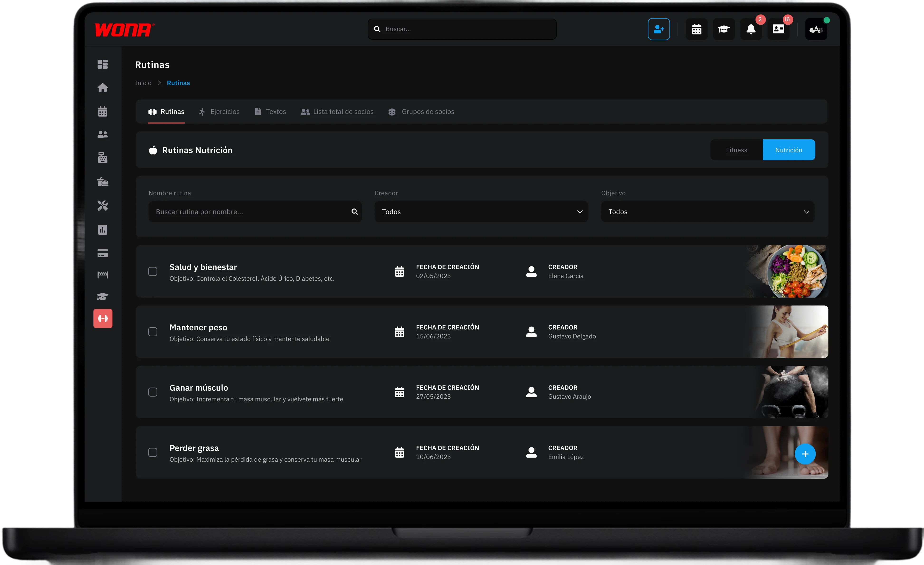Click creation date 10/06/2023
This screenshot has width=924, height=565.
[433, 457]
